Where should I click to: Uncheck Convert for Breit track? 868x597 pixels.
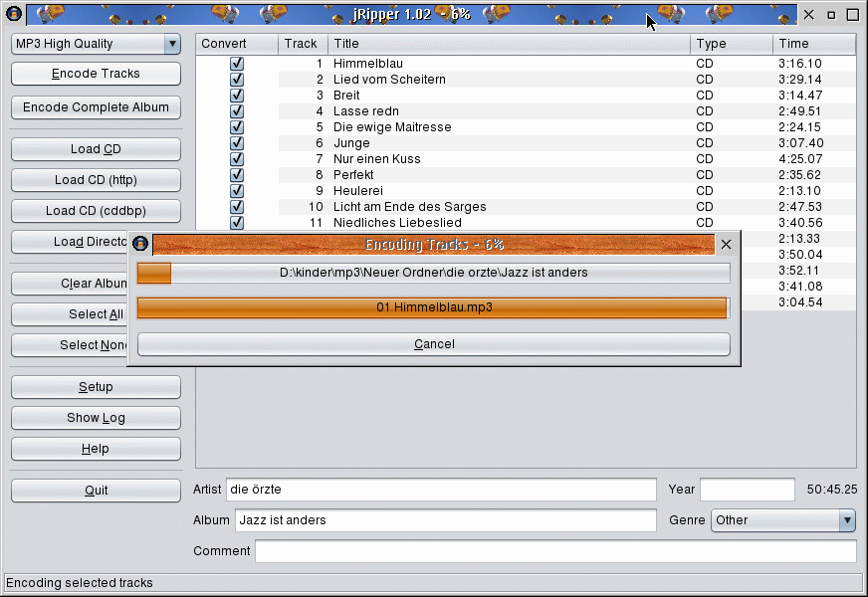[237, 96]
